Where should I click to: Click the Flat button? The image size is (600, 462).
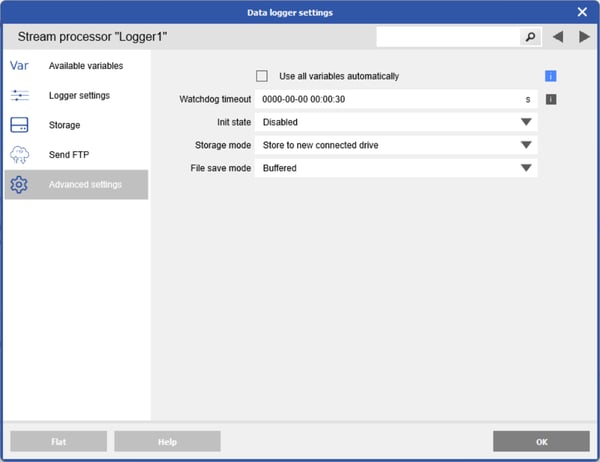[x=59, y=442]
